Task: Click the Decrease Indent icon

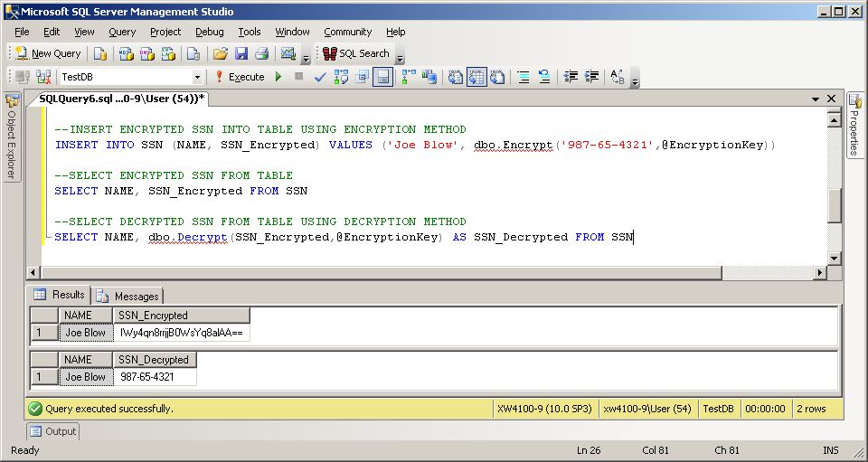Action: pos(571,77)
